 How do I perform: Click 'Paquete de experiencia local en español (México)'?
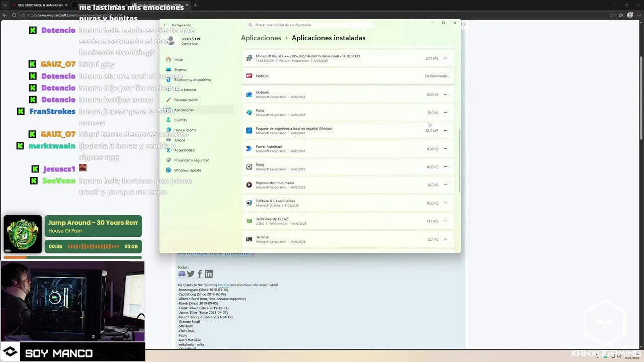click(294, 129)
